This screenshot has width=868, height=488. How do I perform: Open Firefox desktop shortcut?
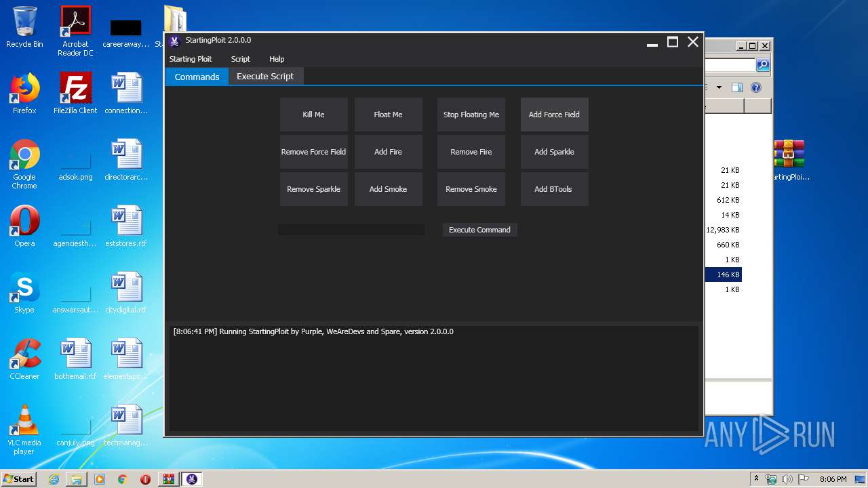(x=24, y=94)
